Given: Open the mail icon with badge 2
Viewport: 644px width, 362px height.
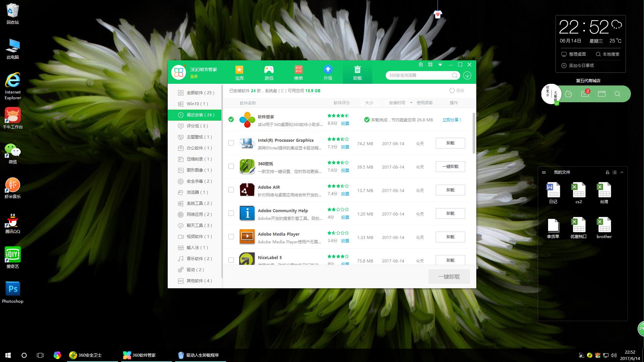Looking at the screenshot, I should coord(585,94).
